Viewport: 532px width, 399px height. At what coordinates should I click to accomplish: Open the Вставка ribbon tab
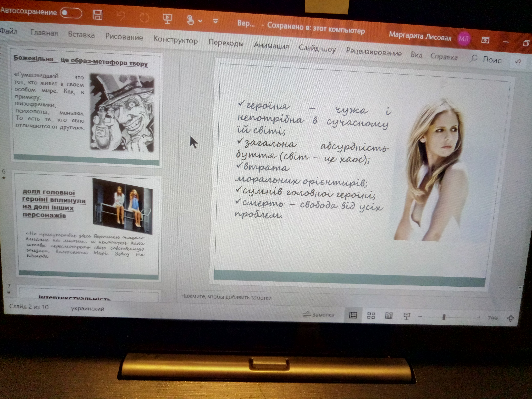click(x=81, y=35)
